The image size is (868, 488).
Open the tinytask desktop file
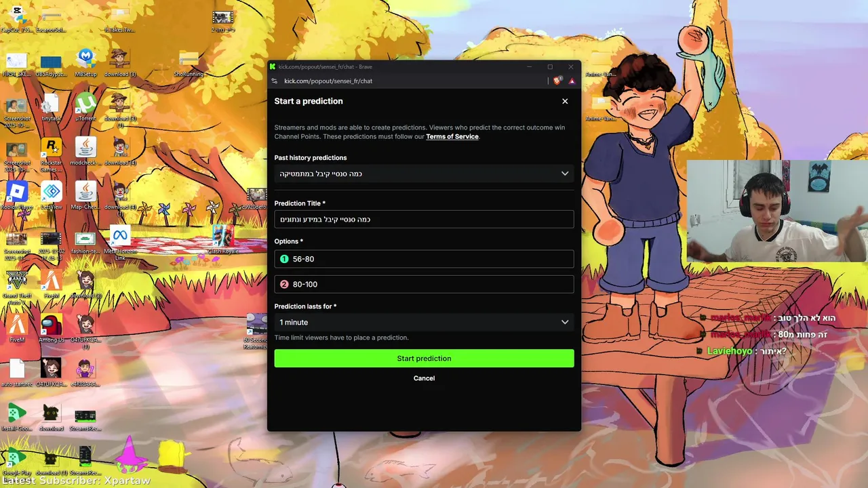click(x=51, y=107)
